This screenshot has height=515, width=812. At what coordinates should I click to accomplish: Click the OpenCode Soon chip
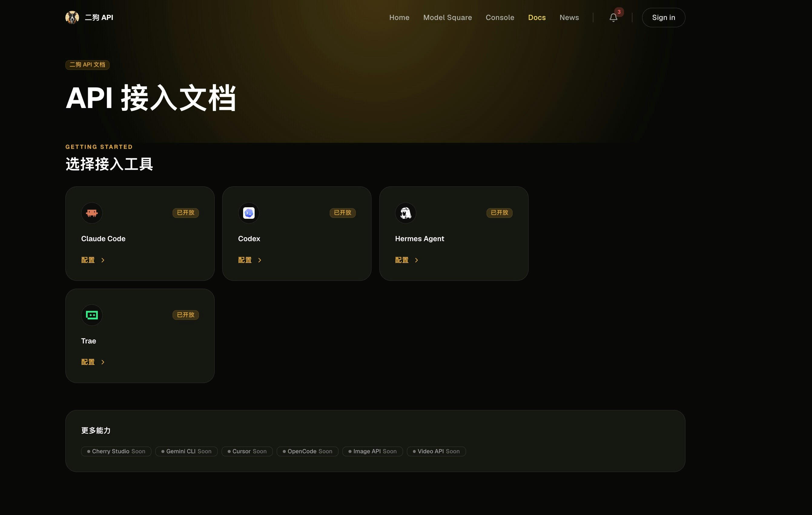pyautogui.click(x=308, y=452)
